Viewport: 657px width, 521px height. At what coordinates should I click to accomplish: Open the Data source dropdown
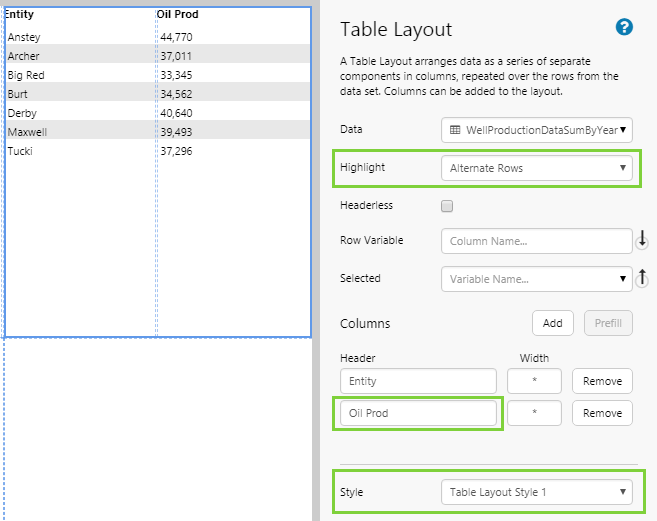(x=537, y=130)
